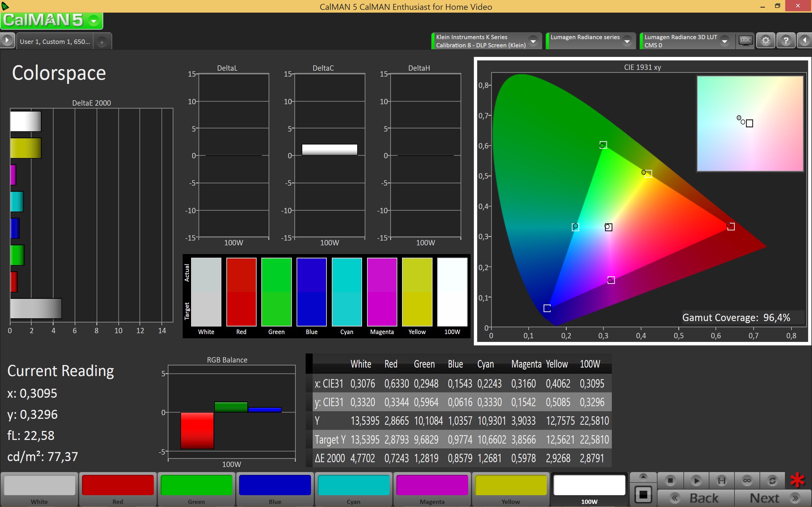Screen dimensions: 812x507
Task: Expand Lumagen Radiance series source dropdown
Action: 627,41
